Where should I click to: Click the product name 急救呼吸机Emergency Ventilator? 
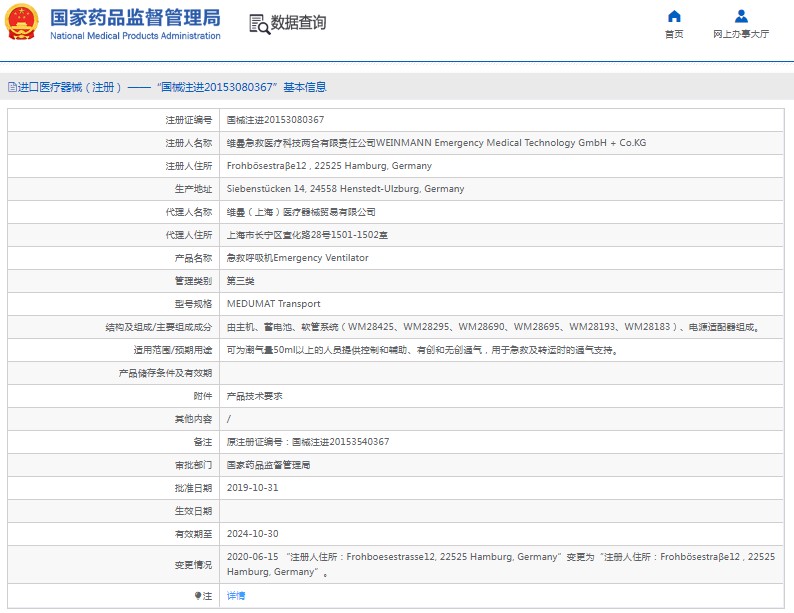coord(297,258)
